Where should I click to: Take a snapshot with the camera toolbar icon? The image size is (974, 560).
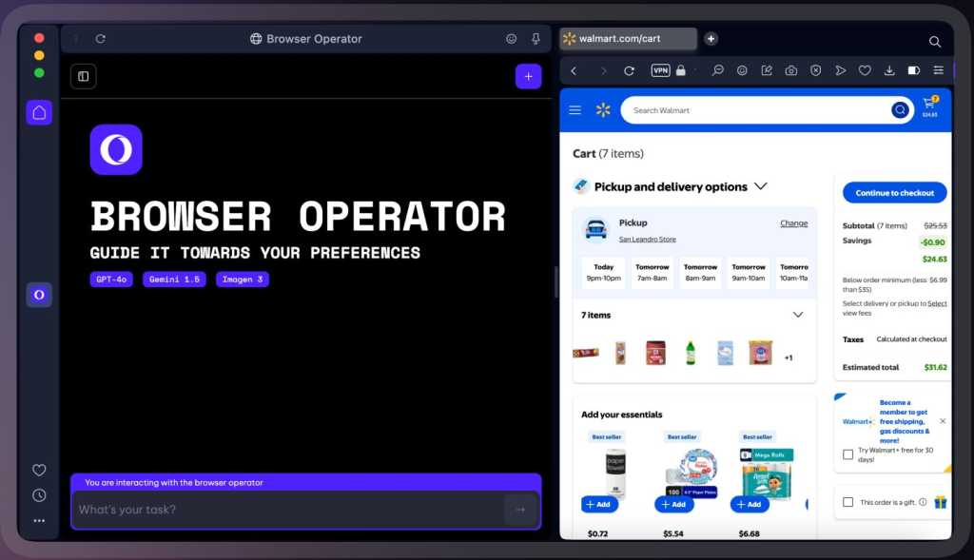pyautogui.click(x=789, y=69)
